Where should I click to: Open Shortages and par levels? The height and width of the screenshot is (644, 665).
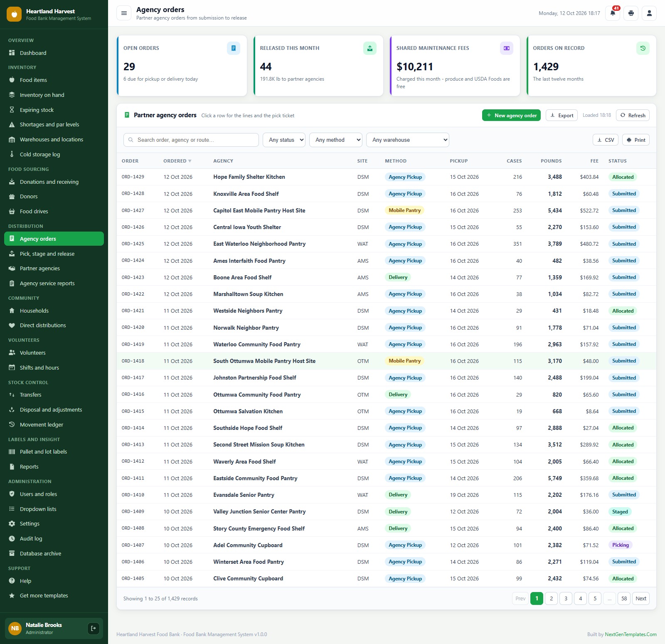tap(54, 124)
